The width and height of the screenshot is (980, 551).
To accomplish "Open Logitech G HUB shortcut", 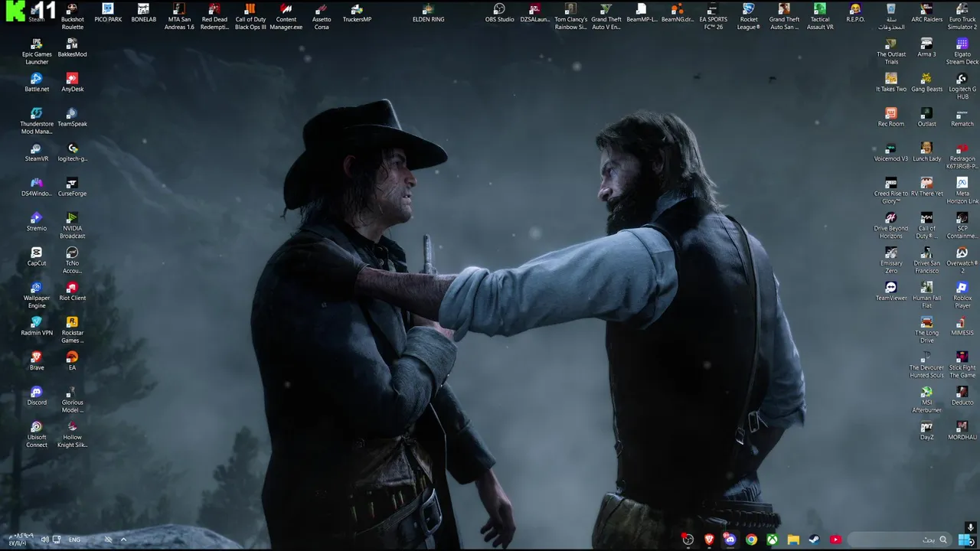I will point(962,86).
